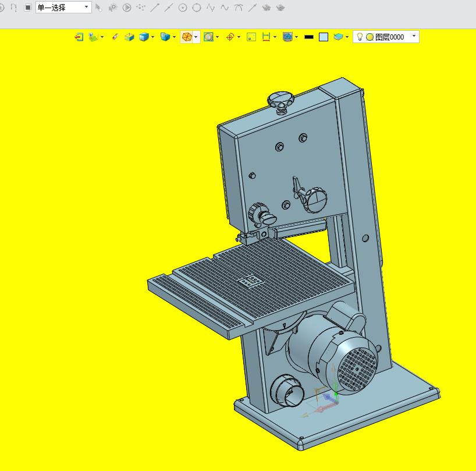Click the red crosshair target icon
The image size is (476, 471).
[230, 37]
